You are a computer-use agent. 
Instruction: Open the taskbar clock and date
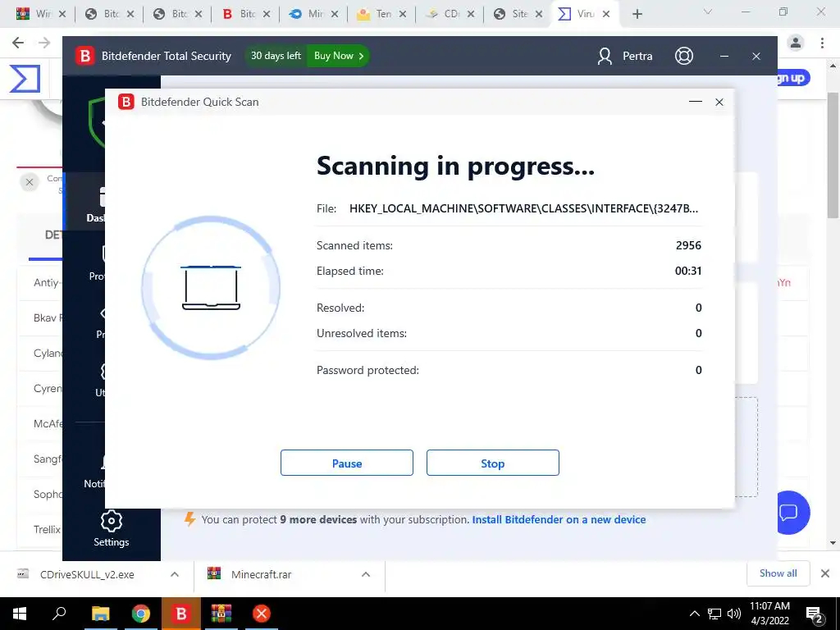(x=769, y=614)
